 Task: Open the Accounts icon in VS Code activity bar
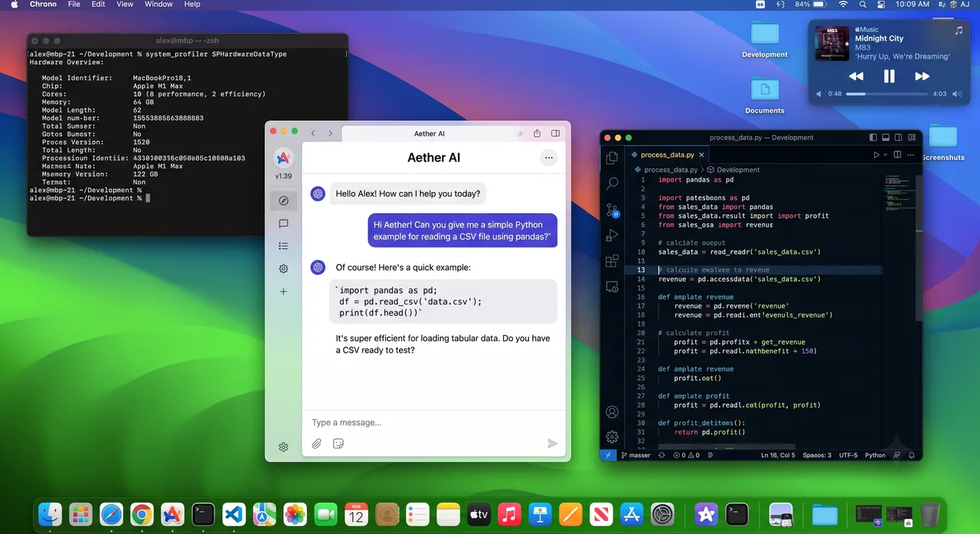[612, 412]
